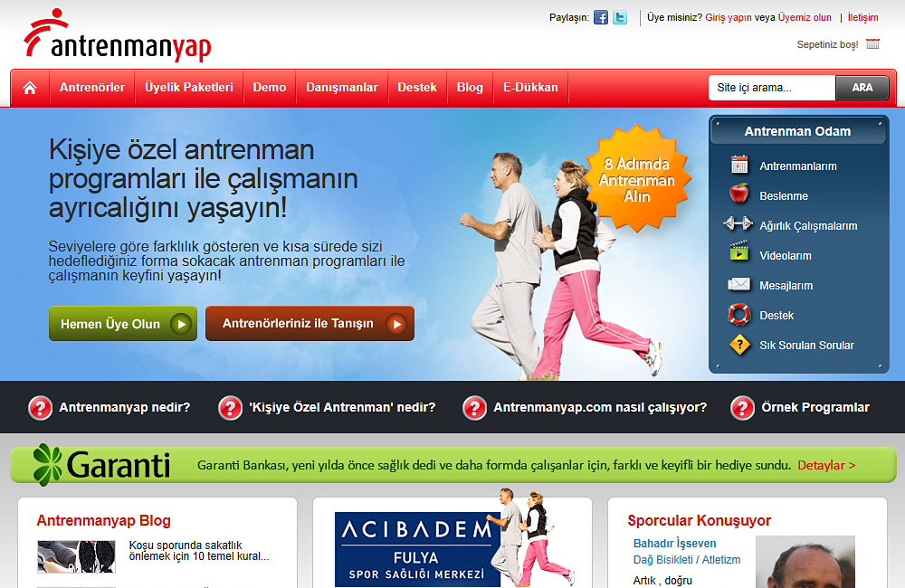
Task: Open the Videolarım link
Action: (786, 256)
